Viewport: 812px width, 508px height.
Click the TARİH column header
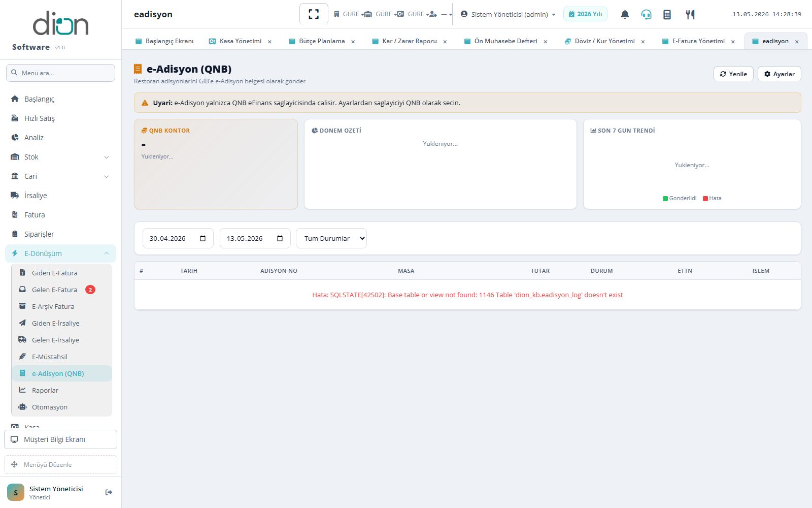[189, 271]
